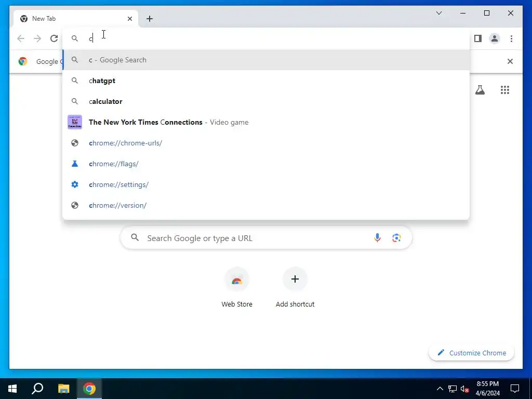Click the magnifier icon in the NTP search box
532x399 pixels.
point(135,237)
